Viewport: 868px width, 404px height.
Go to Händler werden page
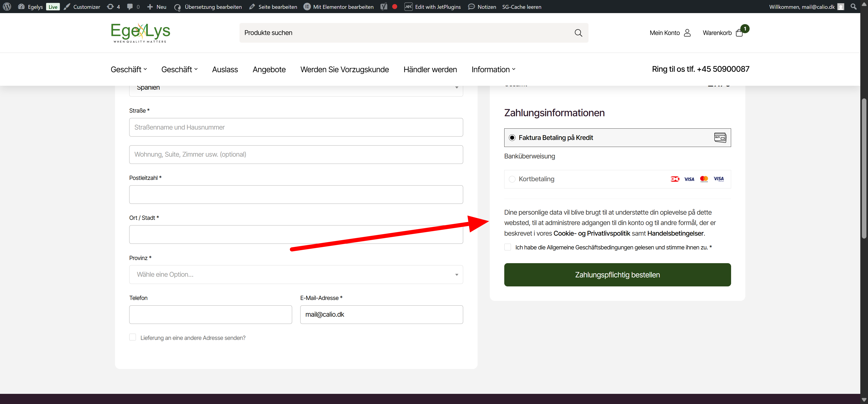tap(430, 69)
